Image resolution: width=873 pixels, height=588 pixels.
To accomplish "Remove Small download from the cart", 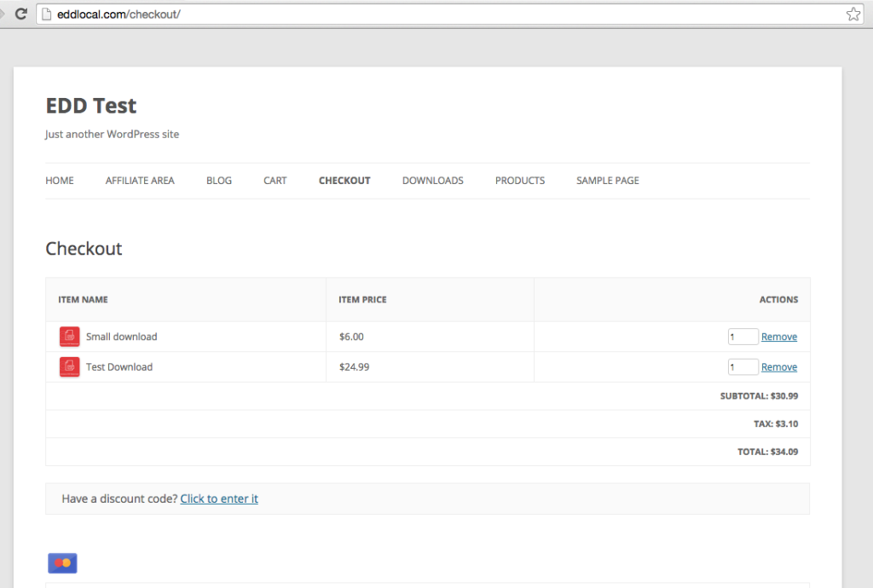I will coord(779,337).
